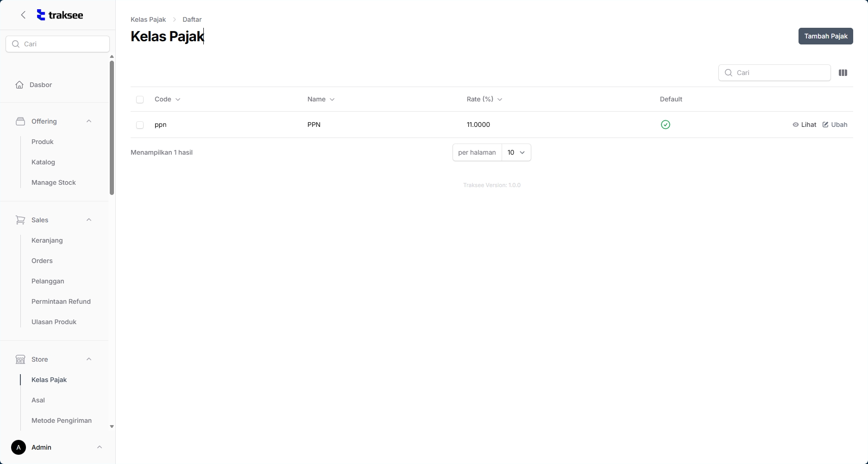
Task: Collapse sidebar with back arrow
Action: (23, 15)
